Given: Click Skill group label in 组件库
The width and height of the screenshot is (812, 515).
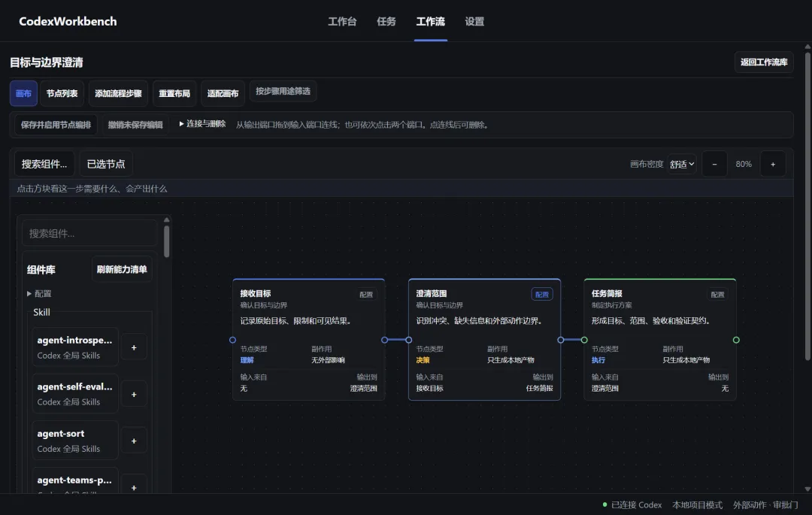Looking at the screenshot, I should pos(41,312).
